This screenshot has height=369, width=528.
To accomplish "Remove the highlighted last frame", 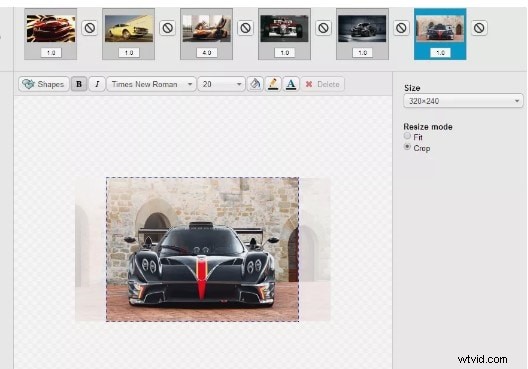I will [x=479, y=28].
